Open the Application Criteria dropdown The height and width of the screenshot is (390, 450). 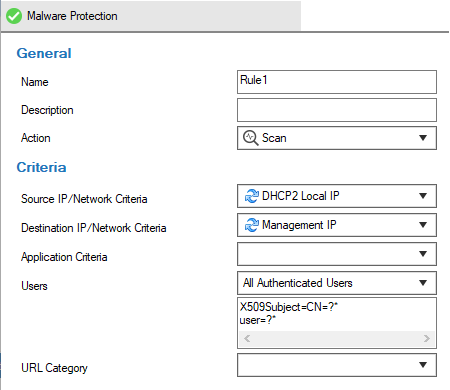[337, 254]
